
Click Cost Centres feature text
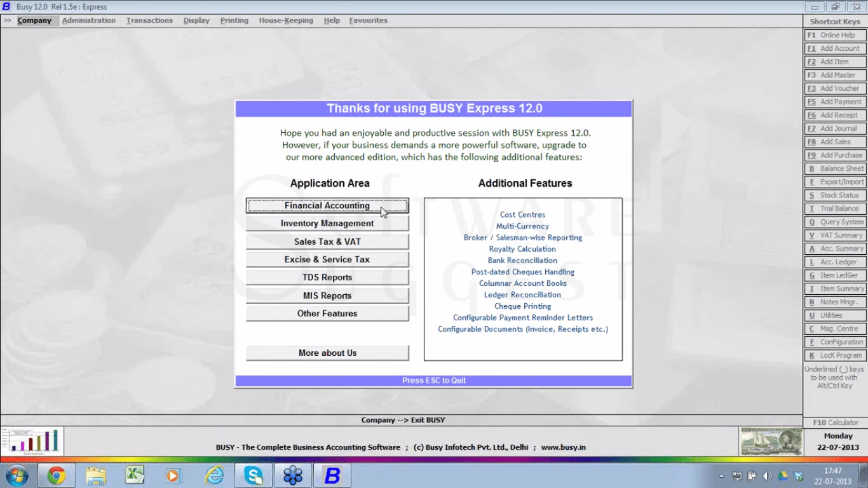point(522,215)
